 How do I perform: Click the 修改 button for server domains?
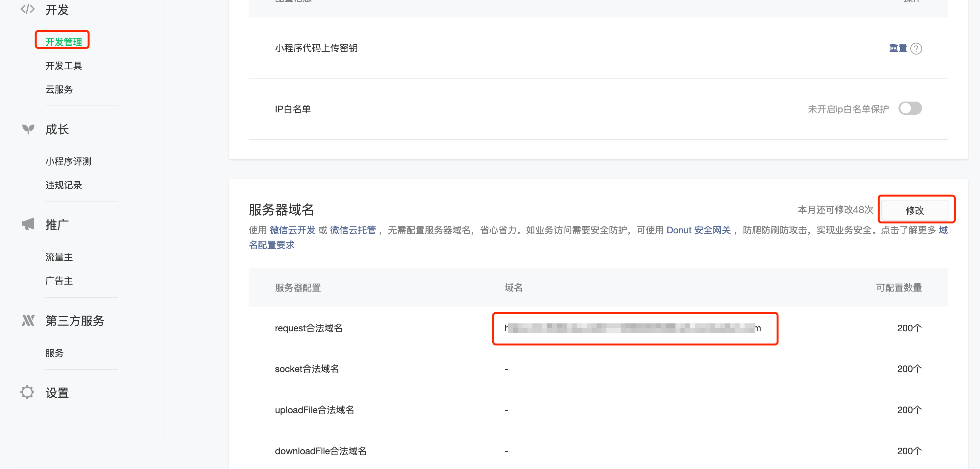coord(914,210)
